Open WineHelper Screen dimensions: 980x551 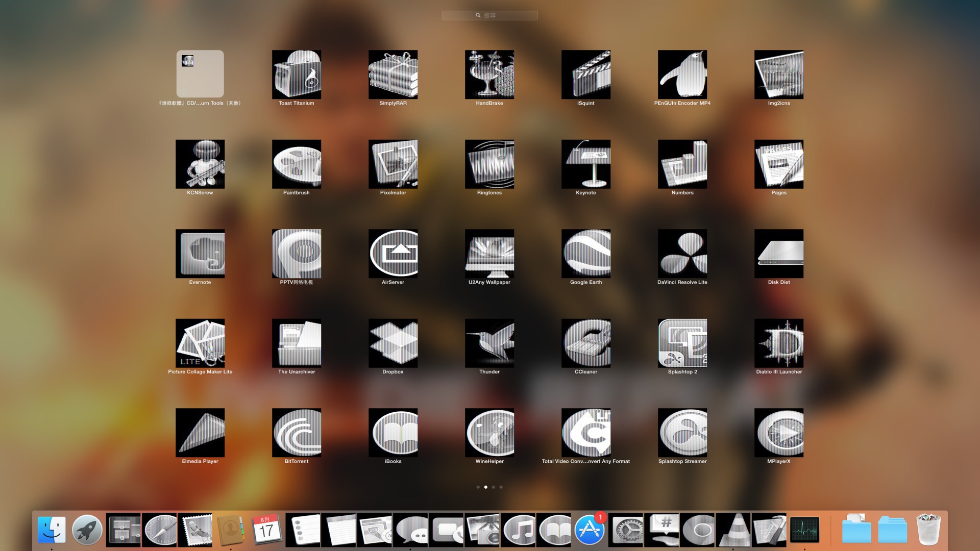pos(489,433)
